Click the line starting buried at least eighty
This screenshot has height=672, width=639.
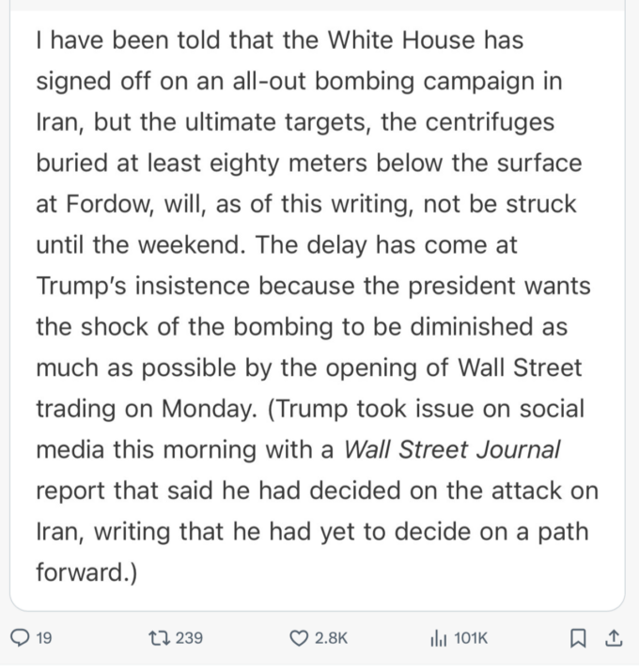[x=309, y=164]
